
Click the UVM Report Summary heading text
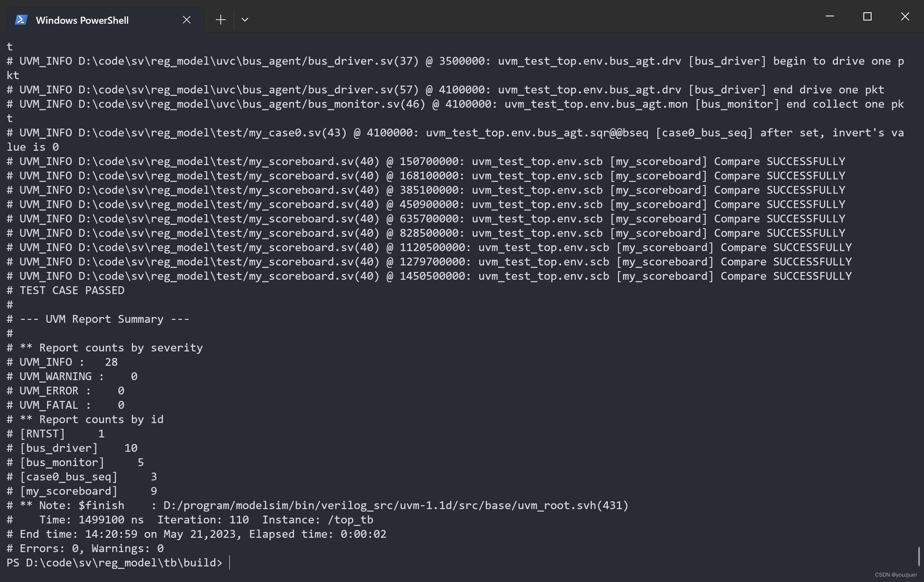[x=104, y=319]
